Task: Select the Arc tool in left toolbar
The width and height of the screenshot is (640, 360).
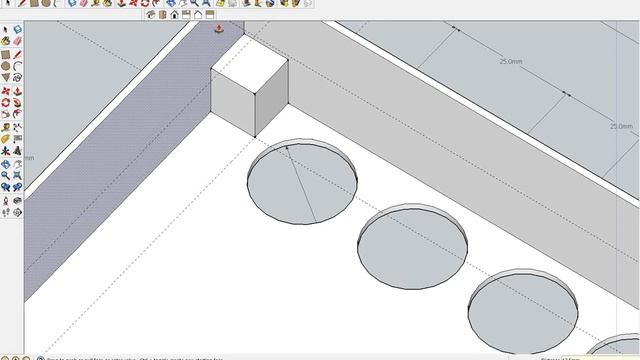Action: click(17, 66)
